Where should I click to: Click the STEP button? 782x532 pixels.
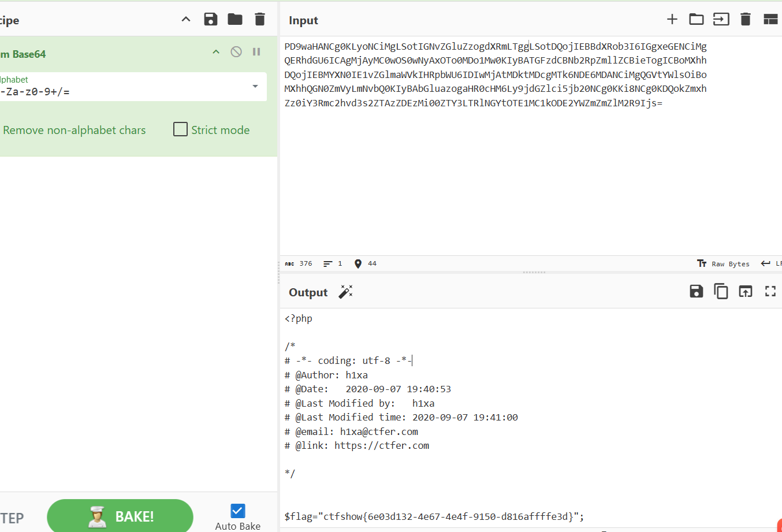coord(12,518)
